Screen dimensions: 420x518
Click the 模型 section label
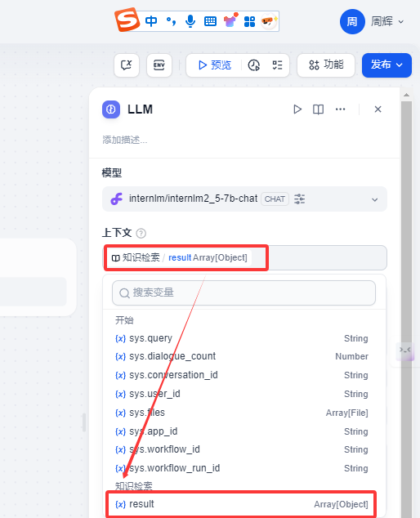click(x=112, y=172)
